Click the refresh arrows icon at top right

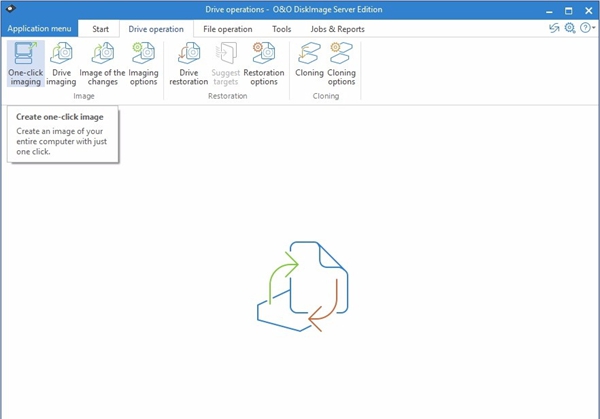point(554,28)
